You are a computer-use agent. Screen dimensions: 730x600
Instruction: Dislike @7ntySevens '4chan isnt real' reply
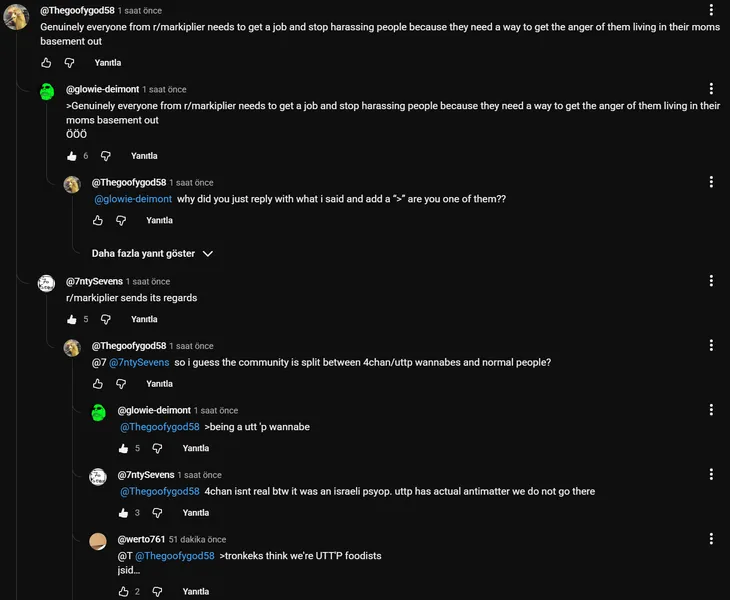(158, 513)
